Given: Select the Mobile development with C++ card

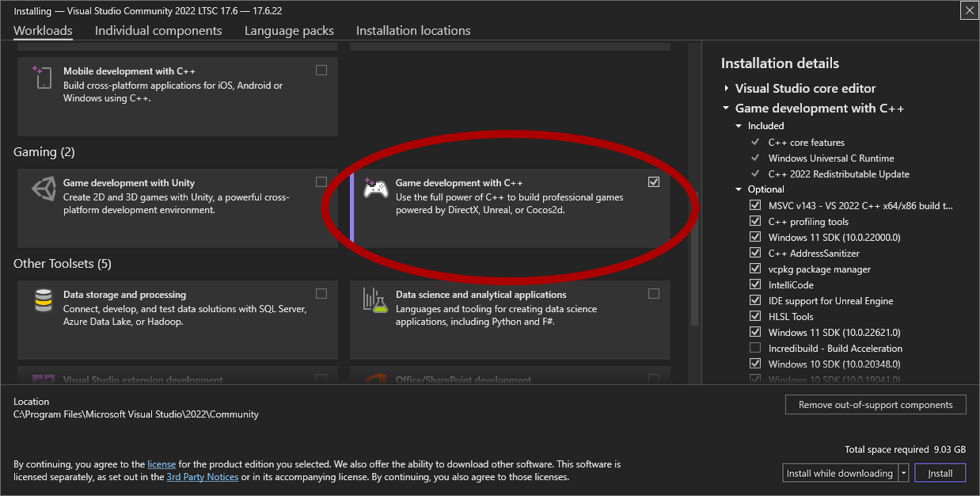Looking at the screenshot, I should tap(177, 97).
